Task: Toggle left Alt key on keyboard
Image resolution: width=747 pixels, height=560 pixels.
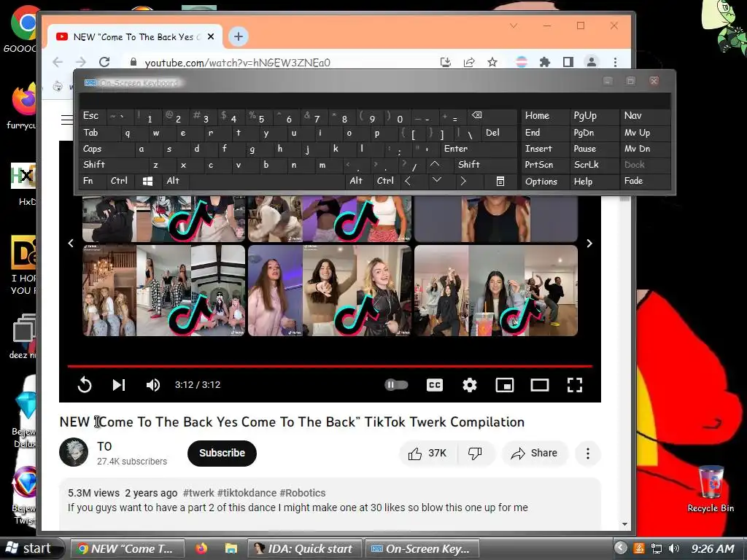Action: 176,181
